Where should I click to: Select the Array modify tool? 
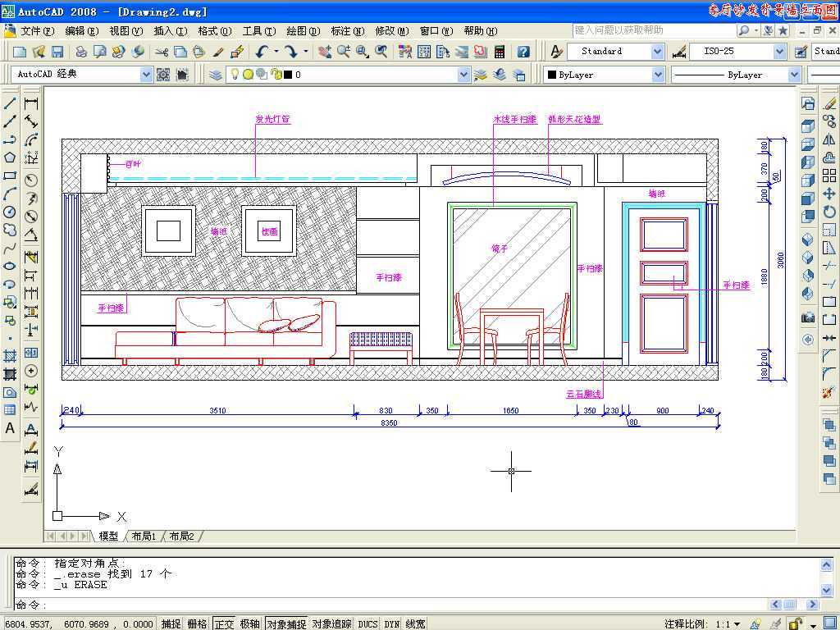pos(829,176)
